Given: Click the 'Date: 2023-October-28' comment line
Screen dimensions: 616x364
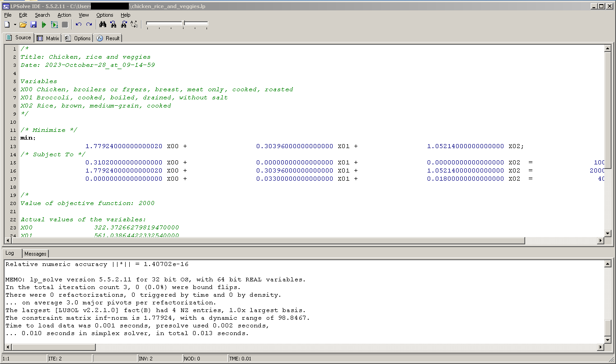Looking at the screenshot, I should pos(88,65).
